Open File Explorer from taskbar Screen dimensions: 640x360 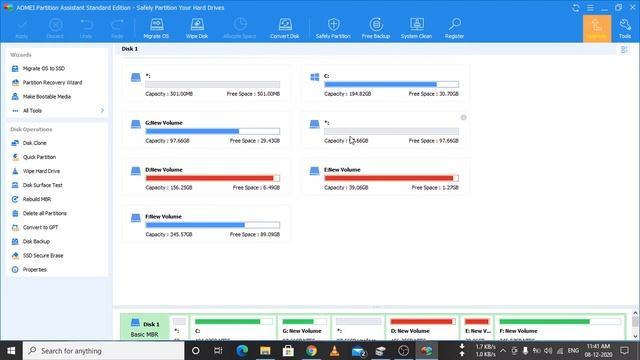pos(265,351)
